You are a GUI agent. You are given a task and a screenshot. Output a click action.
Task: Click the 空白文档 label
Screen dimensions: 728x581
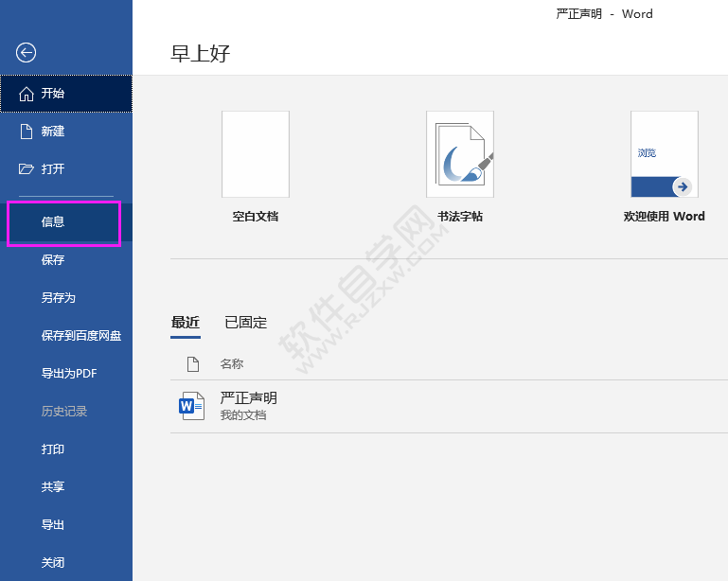[x=256, y=217]
